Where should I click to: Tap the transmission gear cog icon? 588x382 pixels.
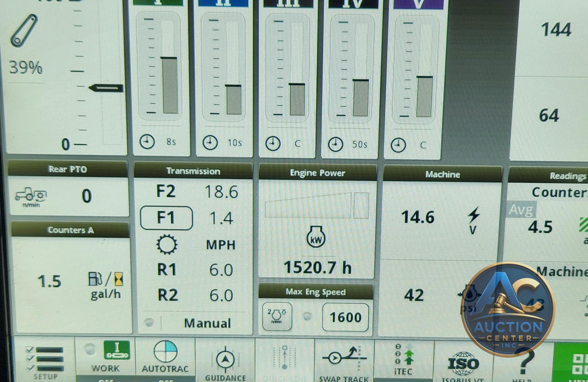[167, 244]
